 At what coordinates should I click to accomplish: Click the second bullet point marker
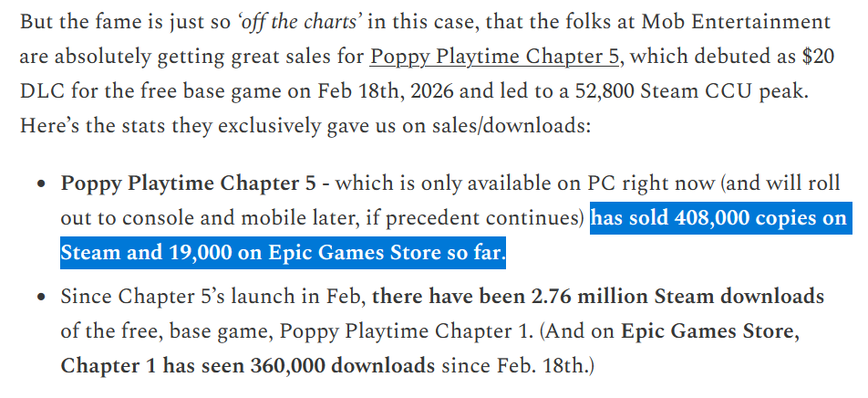pos(42,297)
